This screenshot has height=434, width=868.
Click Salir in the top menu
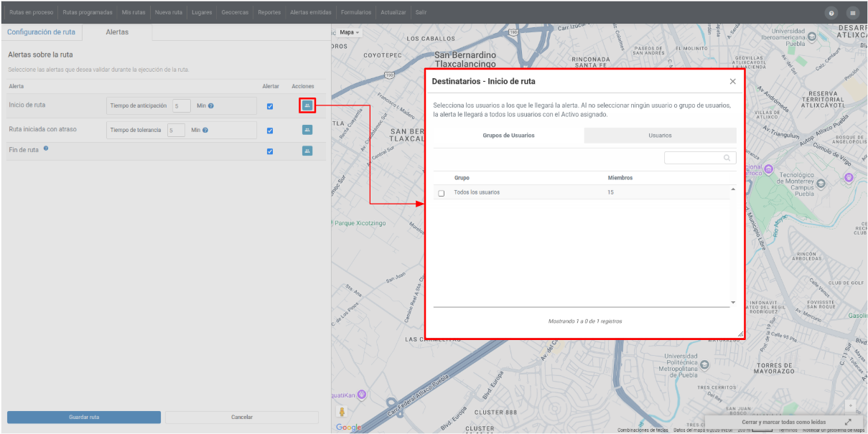point(421,13)
